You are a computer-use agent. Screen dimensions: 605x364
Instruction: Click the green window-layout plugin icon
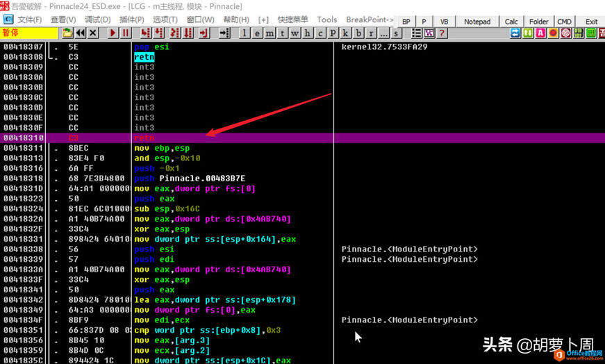pyautogui.click(x=591, y=33)
